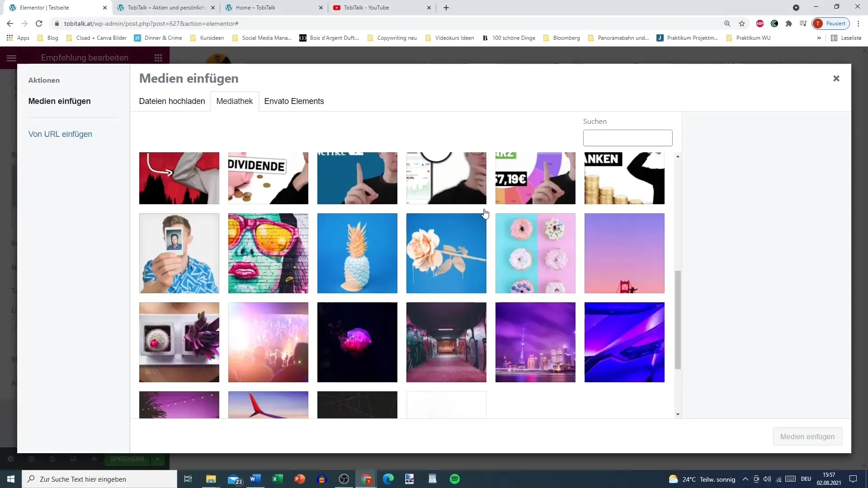Viewport: 868px width, 488px height.
Task: Click the address bar URL
Action: (151, 23)
